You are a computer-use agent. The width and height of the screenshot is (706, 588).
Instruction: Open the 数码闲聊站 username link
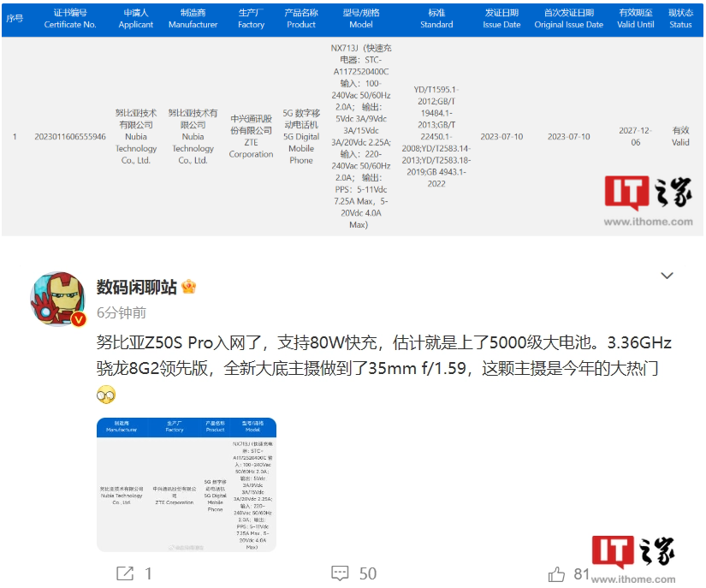coord(136,287)
